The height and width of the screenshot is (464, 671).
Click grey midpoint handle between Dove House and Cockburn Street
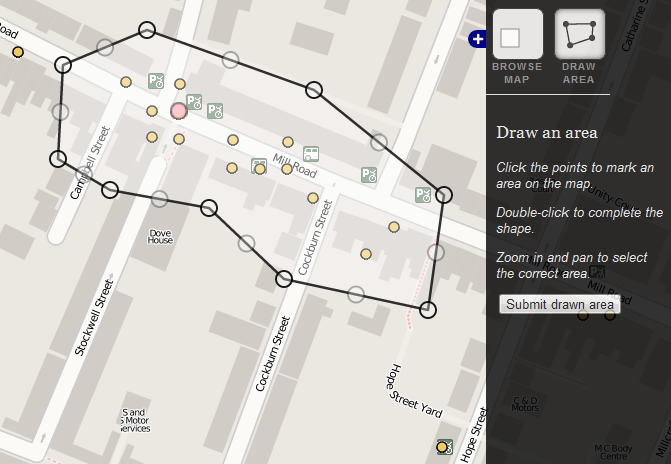246,244
